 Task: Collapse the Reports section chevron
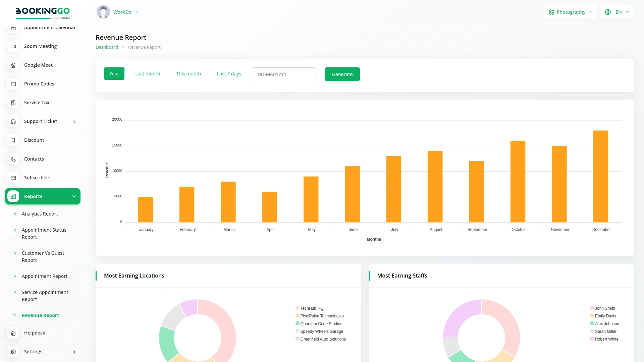(74, 196)
